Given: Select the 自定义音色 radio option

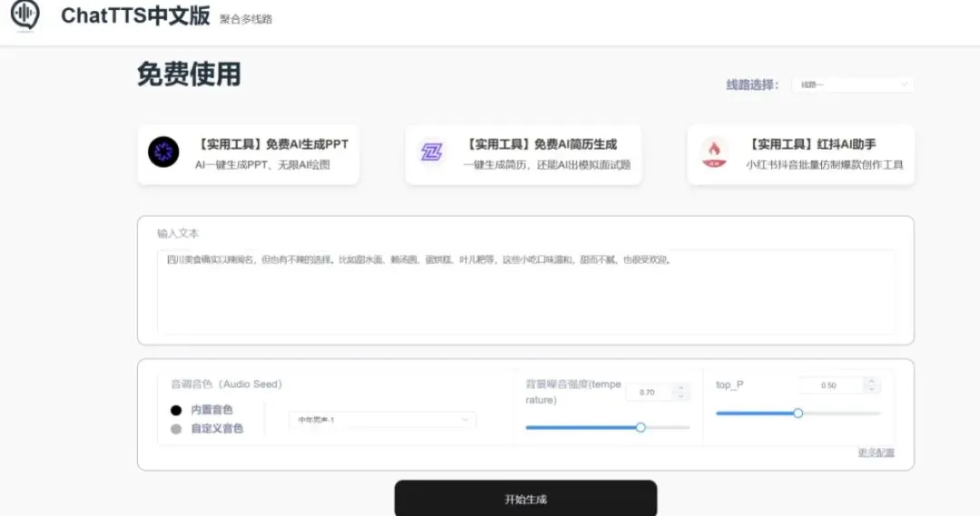Looking at the screenshot, I should pos(176,429).
